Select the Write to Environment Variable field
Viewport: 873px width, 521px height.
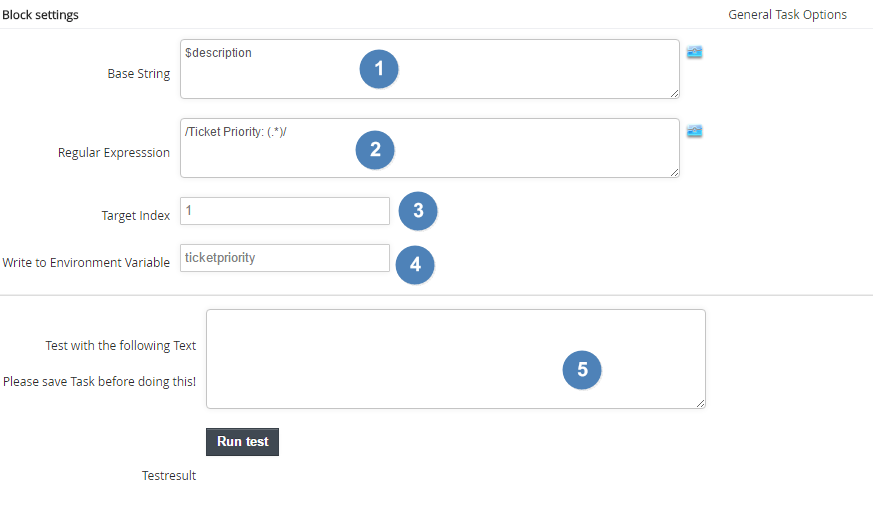[285, 258]
